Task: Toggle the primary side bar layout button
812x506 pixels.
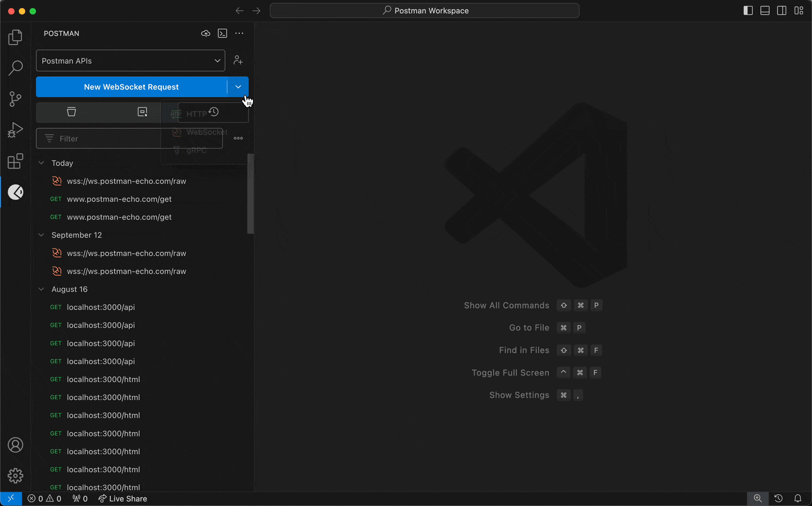Action: pos(748,11)
